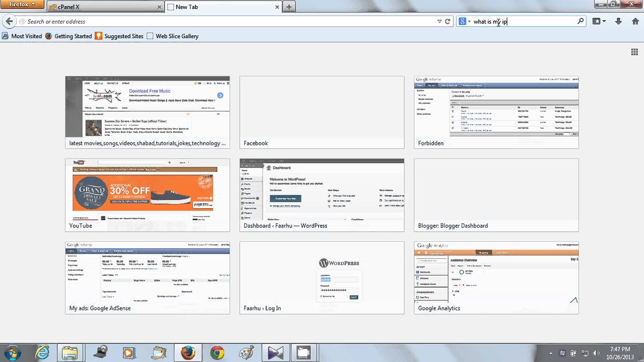This screenshot has height=362, width=644.
Task: Open the Blogger: Blogger Dashboard tile
Action: pyautogui.click(x=496, y=195)
